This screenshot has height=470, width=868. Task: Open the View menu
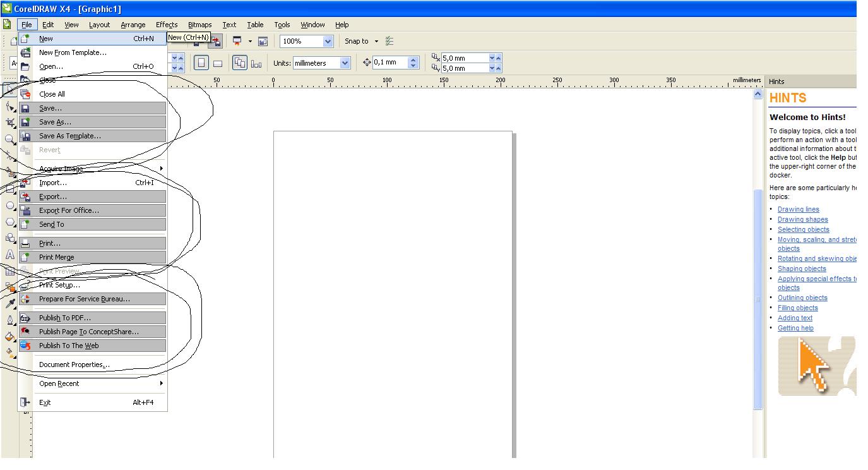tap(71, 25)
